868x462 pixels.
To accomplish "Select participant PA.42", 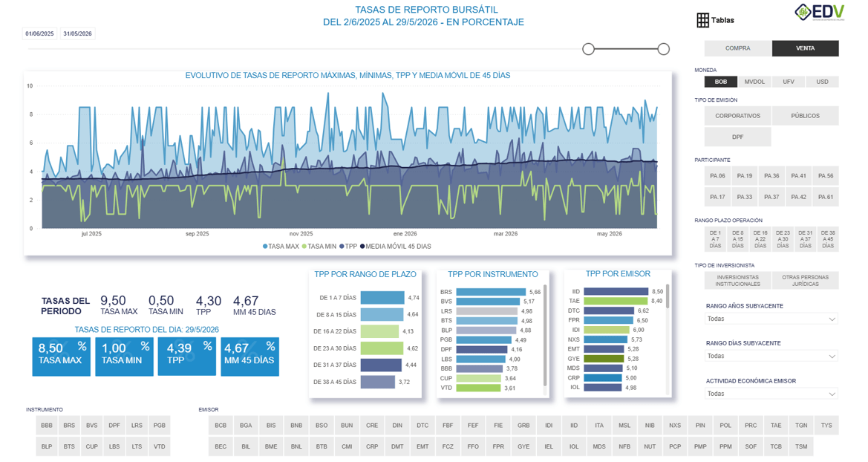I will [799, 197].
